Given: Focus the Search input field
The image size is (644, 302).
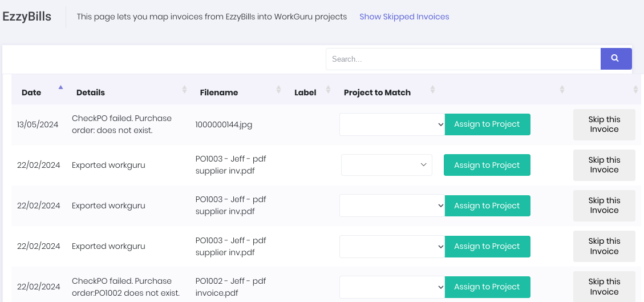Looking at the screenshot, I should [x=463, y=59].
